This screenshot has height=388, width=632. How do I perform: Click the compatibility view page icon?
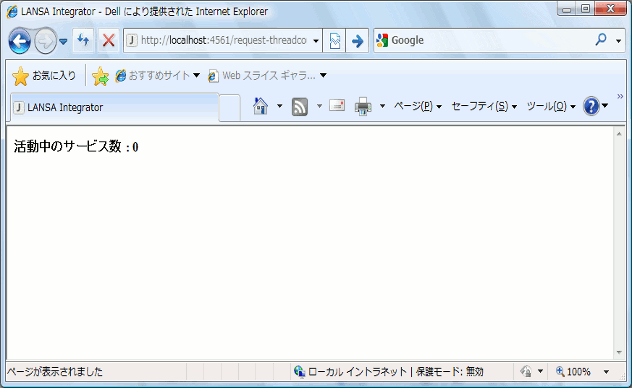(335, 41)
